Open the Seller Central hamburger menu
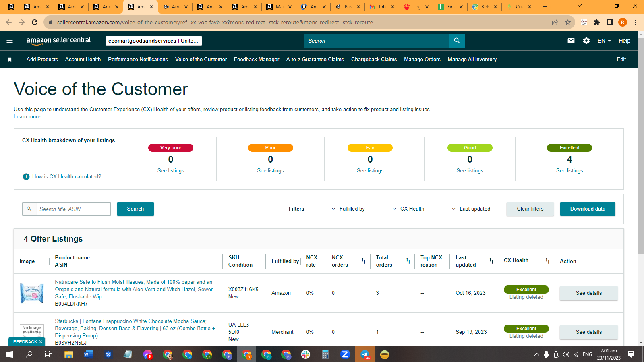644x362 pixels. (x=10, y=41)
